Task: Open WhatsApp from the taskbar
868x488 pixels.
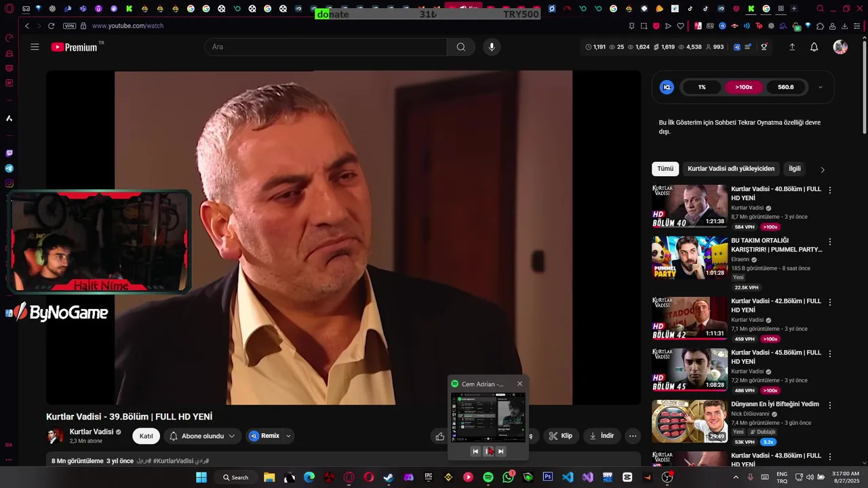Action: [x=509, y=477]
